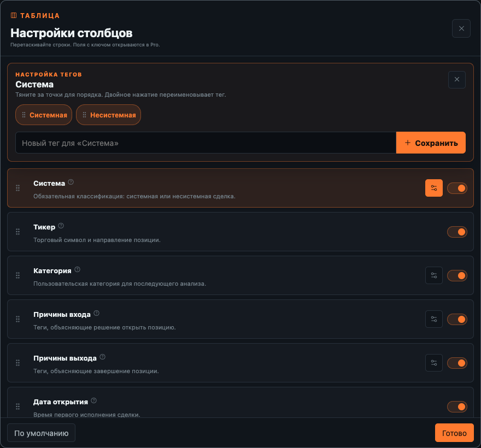Click the Готово button

click(x=454, y=433)
